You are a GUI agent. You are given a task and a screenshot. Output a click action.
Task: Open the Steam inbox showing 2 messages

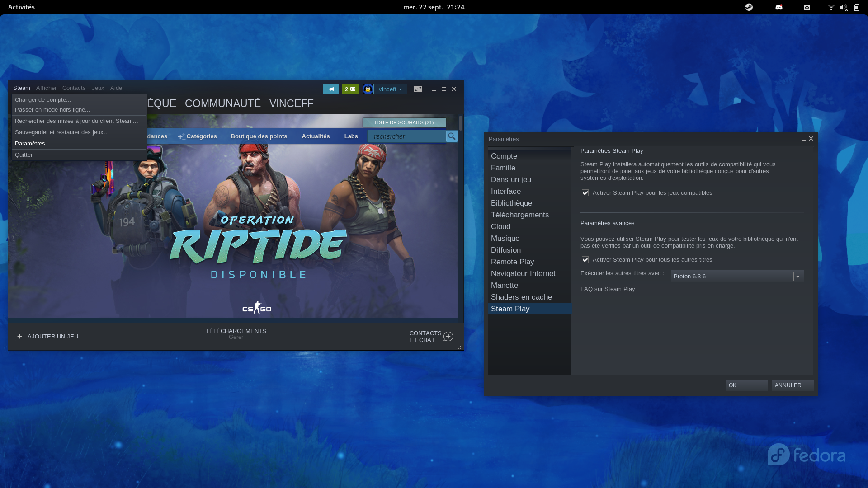coord(350,89)
